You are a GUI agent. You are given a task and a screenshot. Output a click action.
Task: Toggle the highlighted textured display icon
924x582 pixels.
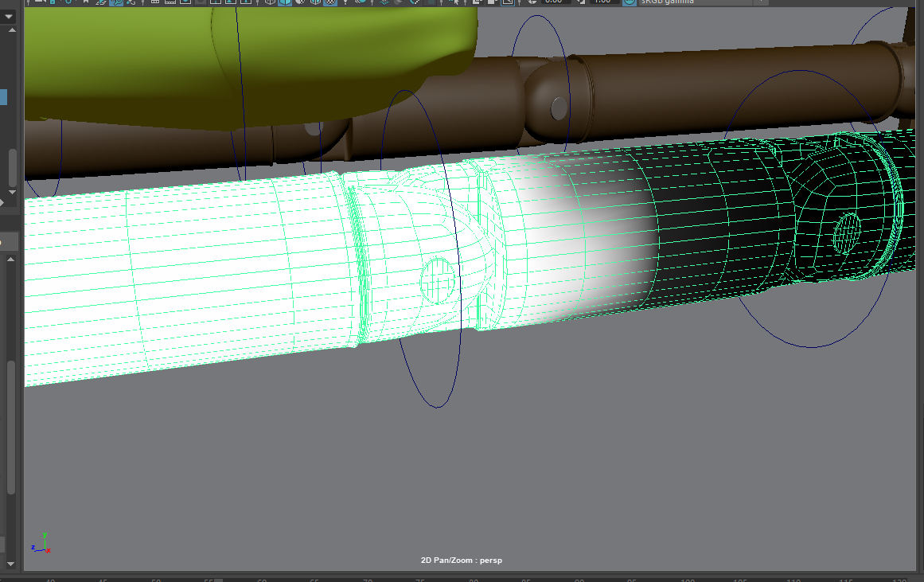click(x=330, y=2)
